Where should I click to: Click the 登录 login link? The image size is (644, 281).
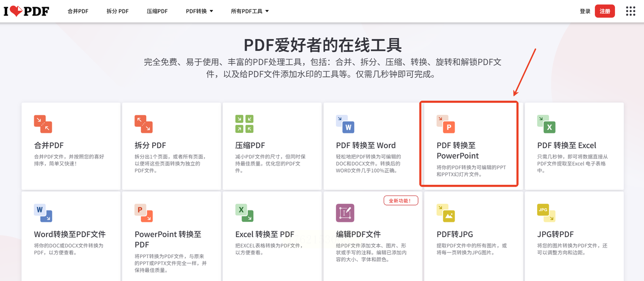pyautogui.click(x=585, y=11)
